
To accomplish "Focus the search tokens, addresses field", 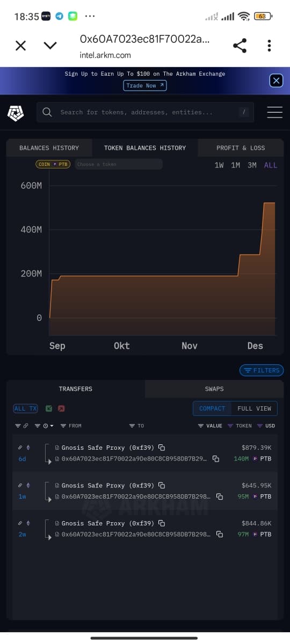I will (x=145, y=112).
